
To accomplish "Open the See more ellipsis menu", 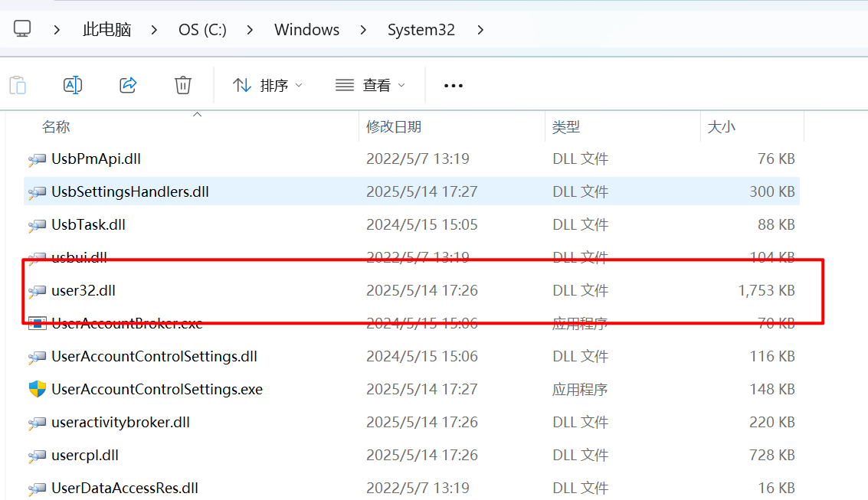I will coord(454,86).
